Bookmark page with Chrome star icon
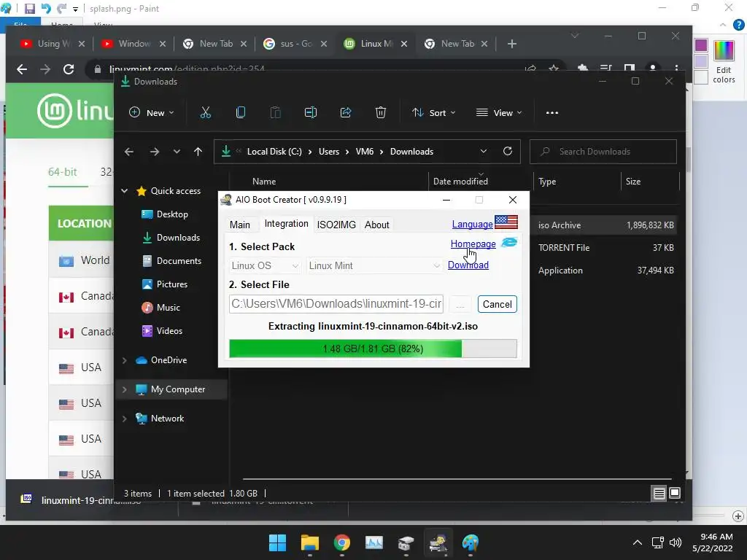 (554, 69)
